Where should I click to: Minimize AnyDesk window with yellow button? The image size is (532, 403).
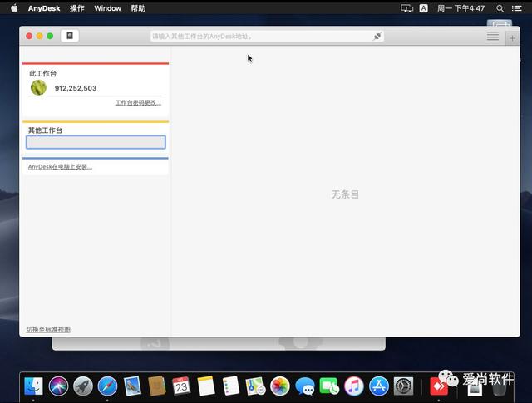click(40, 36)
